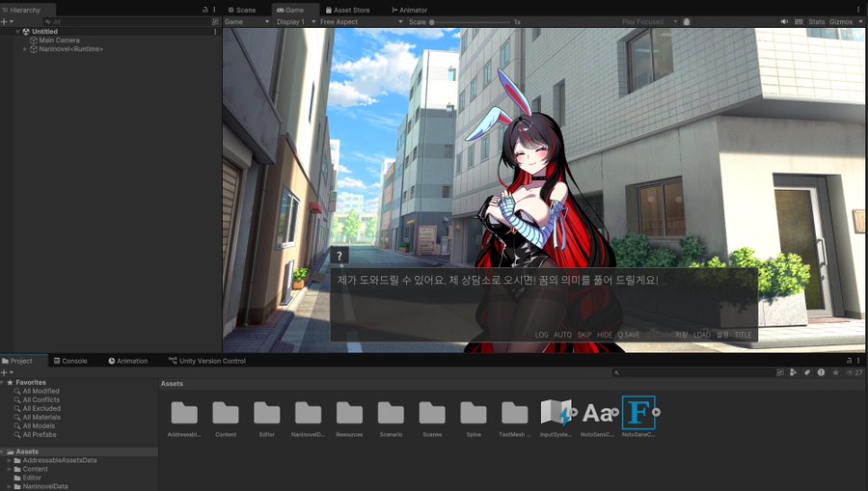Expand AddressableAssetsData folder in tree

point(9,460)
